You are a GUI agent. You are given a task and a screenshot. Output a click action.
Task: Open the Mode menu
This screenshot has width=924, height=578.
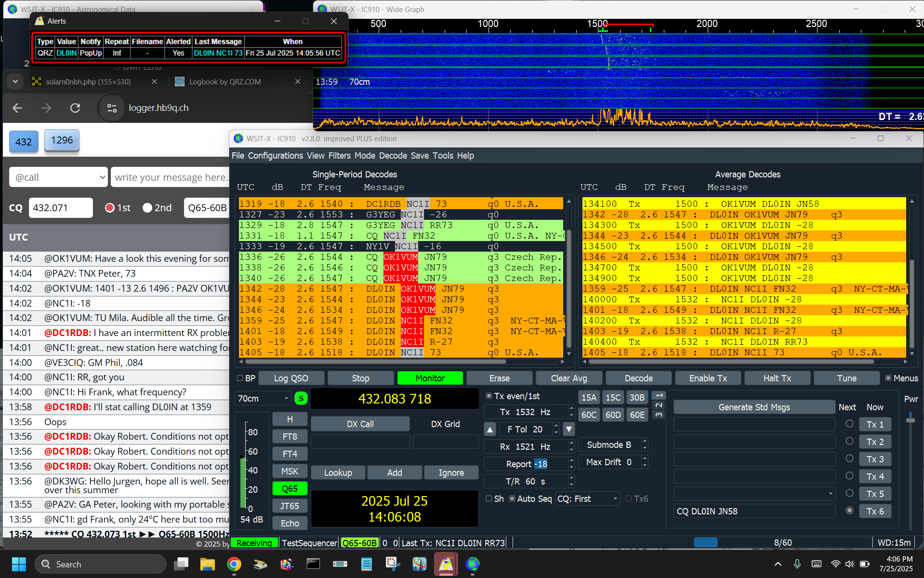click(x=365, y=155)
